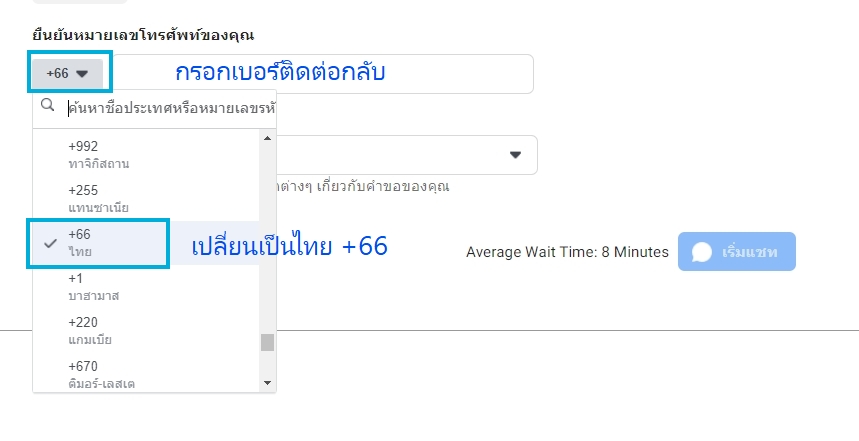The height and width of the screenshot is (441, 859).
Task: Click the magnifier icon in country search
Action: 48,105
